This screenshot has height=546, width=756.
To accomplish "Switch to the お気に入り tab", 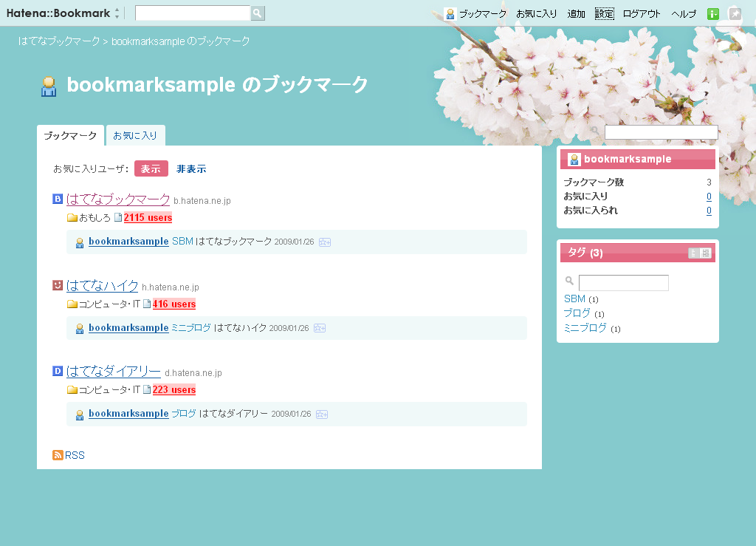I will click(136, 135).
